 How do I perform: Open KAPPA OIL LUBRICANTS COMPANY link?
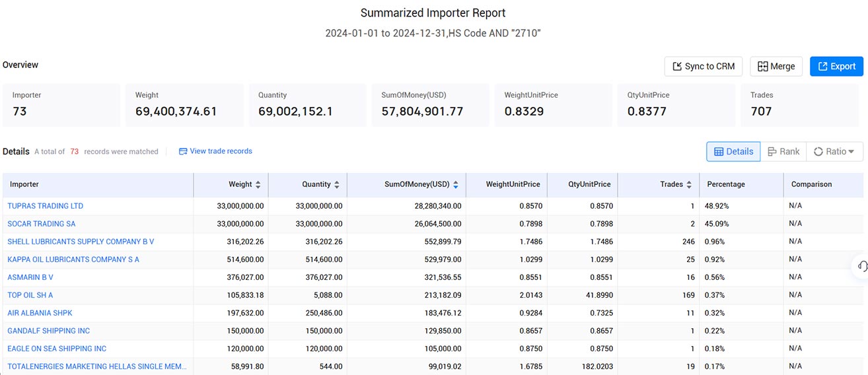pos(73,259)
